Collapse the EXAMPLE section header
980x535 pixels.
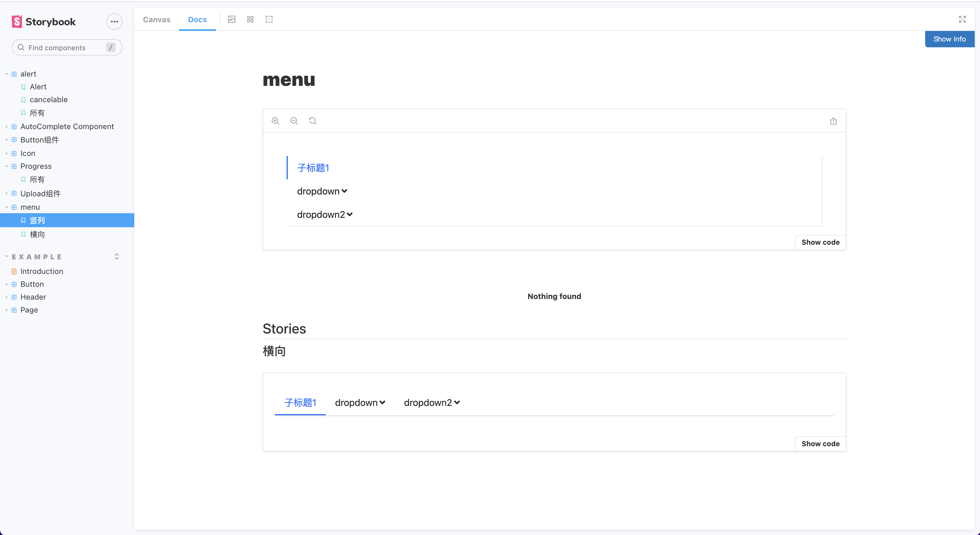[x=36, y=257]
